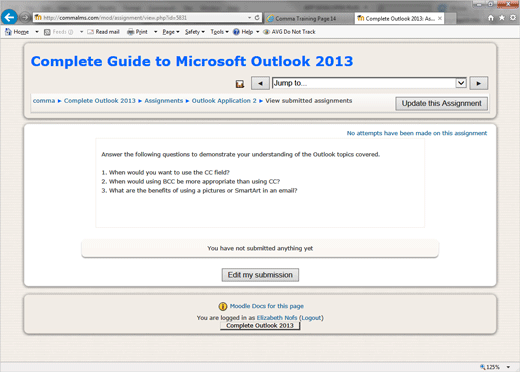Click the Edit my submission button
The image size is (520, 372).
[260, 275]
